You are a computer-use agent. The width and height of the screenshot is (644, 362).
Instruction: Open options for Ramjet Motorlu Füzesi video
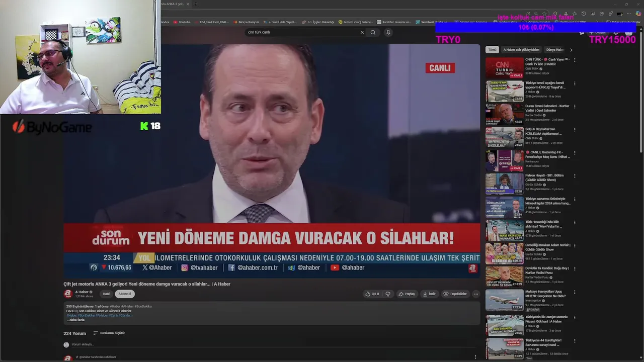coord(575,317)
